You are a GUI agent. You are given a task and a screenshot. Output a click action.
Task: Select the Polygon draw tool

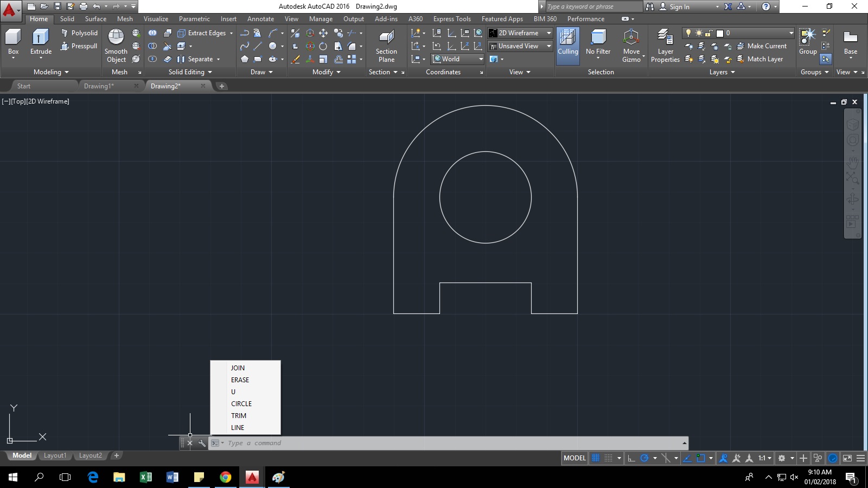[x=245, y=59]
